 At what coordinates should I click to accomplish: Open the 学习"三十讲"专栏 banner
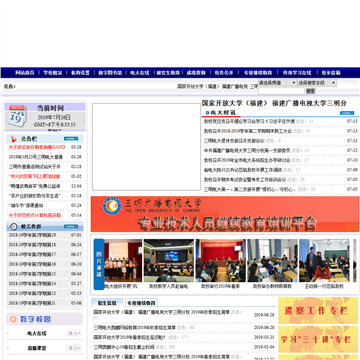pyautogui.click(x=318, y=339)
